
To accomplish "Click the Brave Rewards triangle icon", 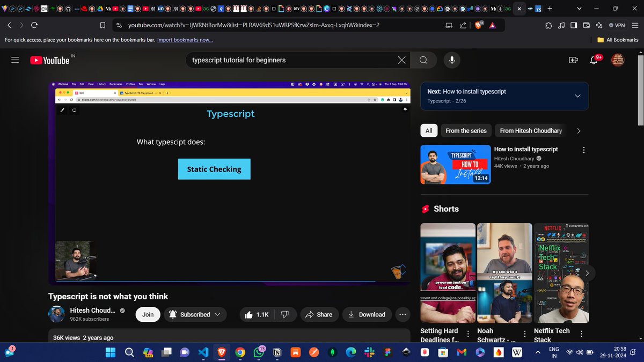I will tap(493, 25).
